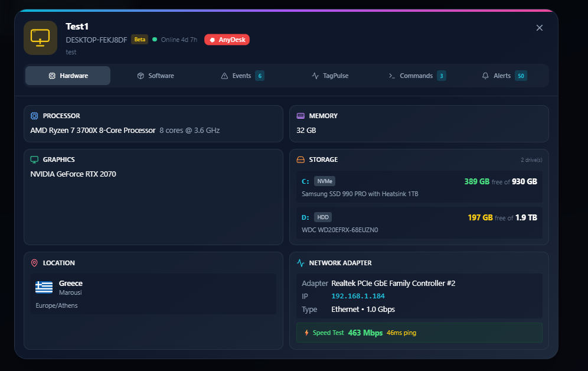Viewport: 588px width, 371px height.
Task: Click the Greece flag thumbnail
Action: (x=44, y=287)
